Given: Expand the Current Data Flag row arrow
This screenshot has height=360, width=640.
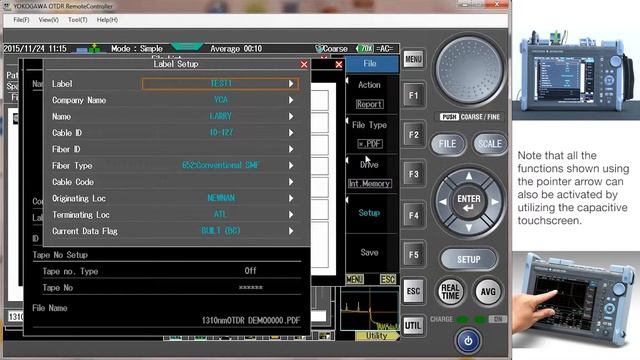Looking at the screenshot, I should pos(291,231).
